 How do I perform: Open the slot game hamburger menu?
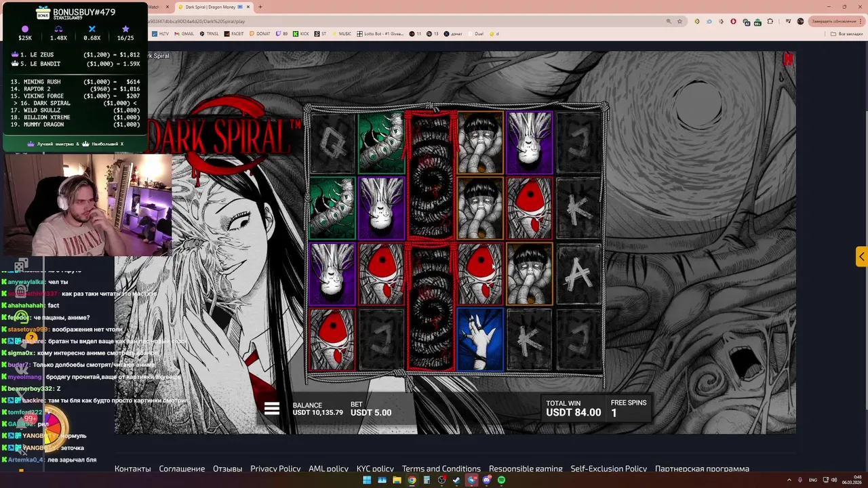point(272,409)
